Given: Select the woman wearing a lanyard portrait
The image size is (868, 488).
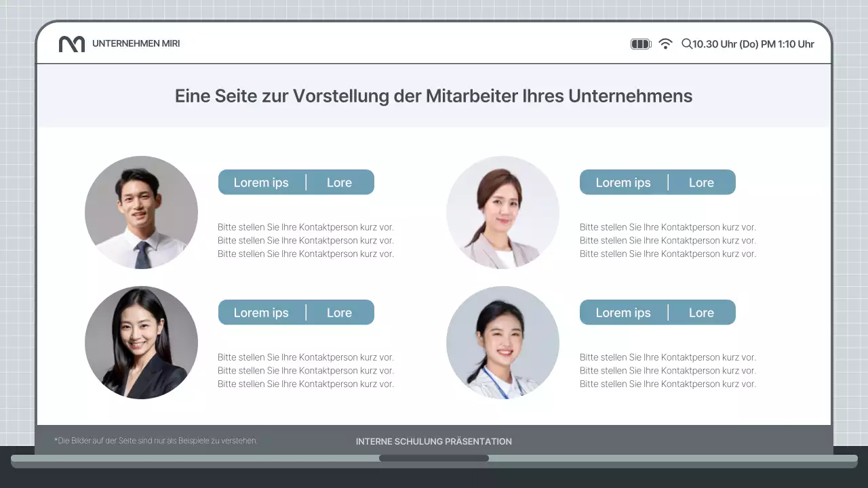Looking at the screenshot, I should click(502, 342).
